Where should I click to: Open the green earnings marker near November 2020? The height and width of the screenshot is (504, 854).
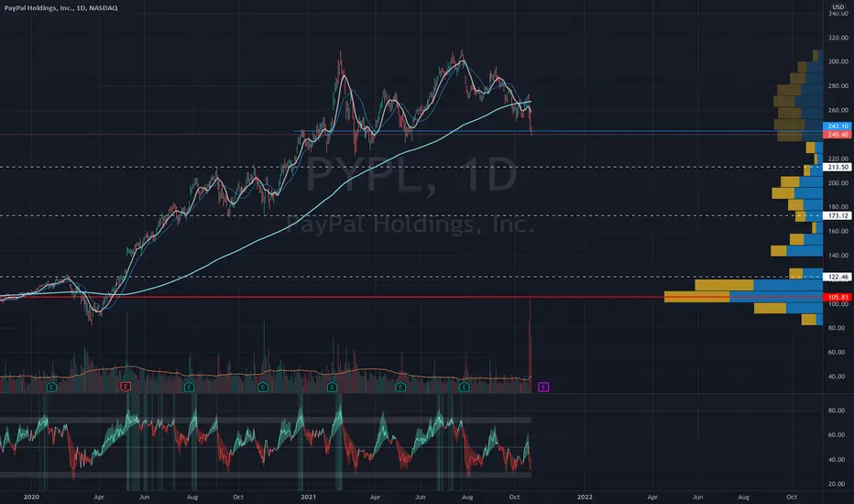coord(262,387)
